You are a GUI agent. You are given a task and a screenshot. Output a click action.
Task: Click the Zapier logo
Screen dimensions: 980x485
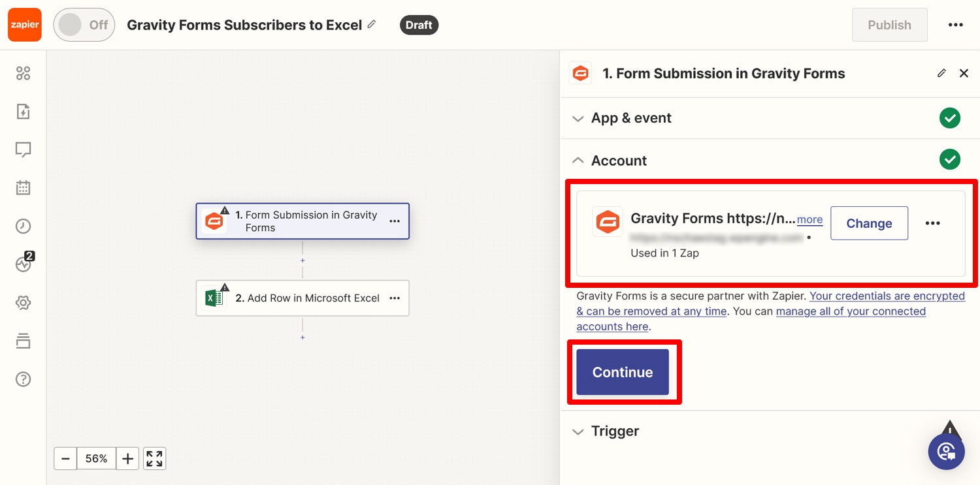pyautogui.click(x=25, y=25)
